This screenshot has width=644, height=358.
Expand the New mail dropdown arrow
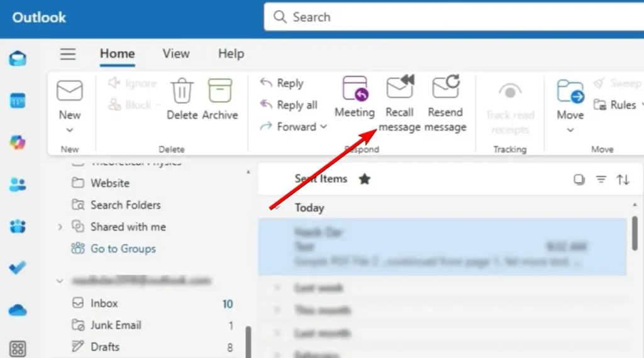click(x=70, y=131)
